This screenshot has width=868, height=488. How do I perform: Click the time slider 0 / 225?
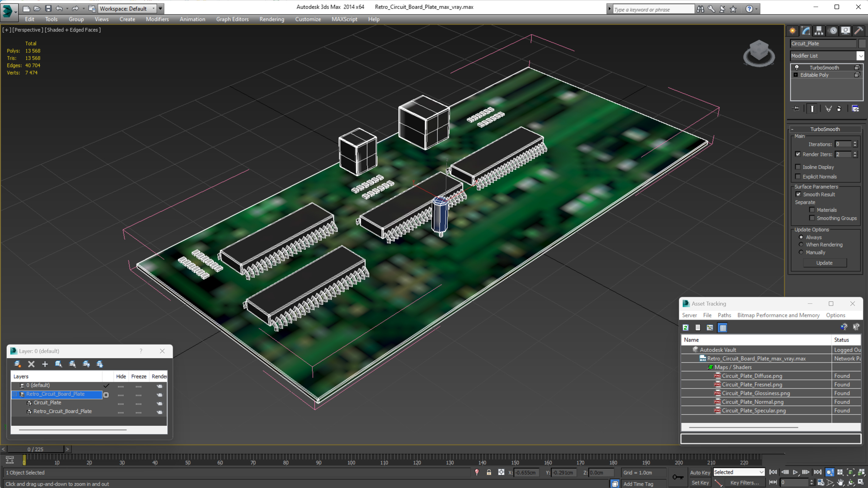(x=35, y=449)
